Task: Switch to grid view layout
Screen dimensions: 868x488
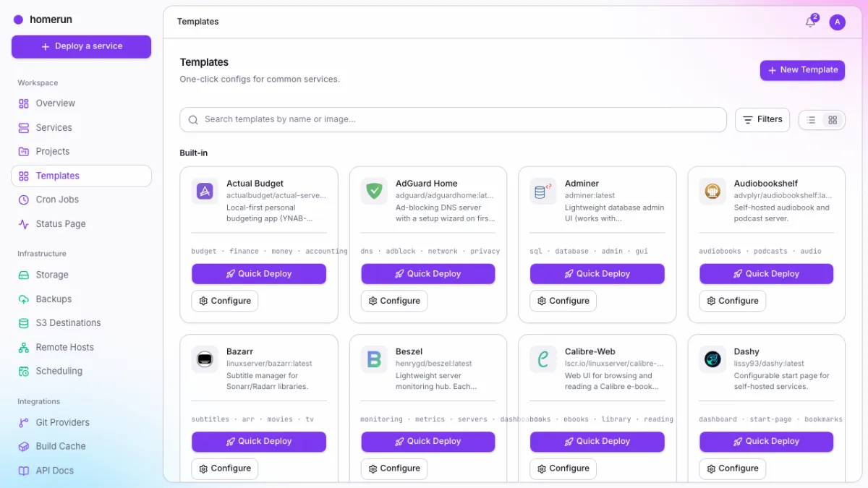Action: click(833, 120)
